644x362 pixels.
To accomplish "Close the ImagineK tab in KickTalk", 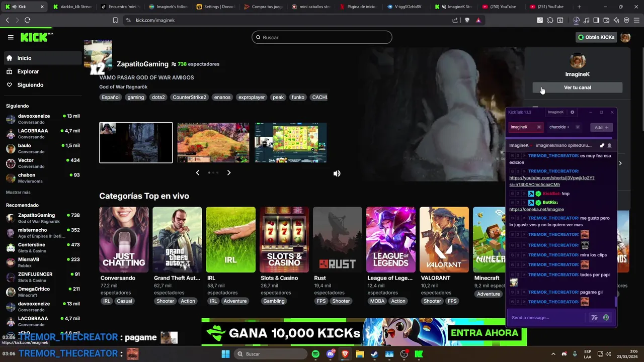I will click(539, 127).
